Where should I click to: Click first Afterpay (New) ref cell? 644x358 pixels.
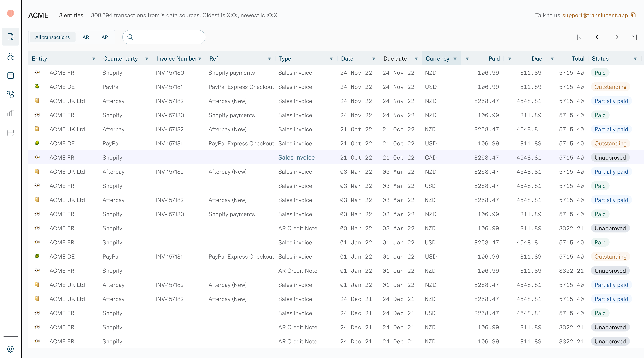coord(227,101)
